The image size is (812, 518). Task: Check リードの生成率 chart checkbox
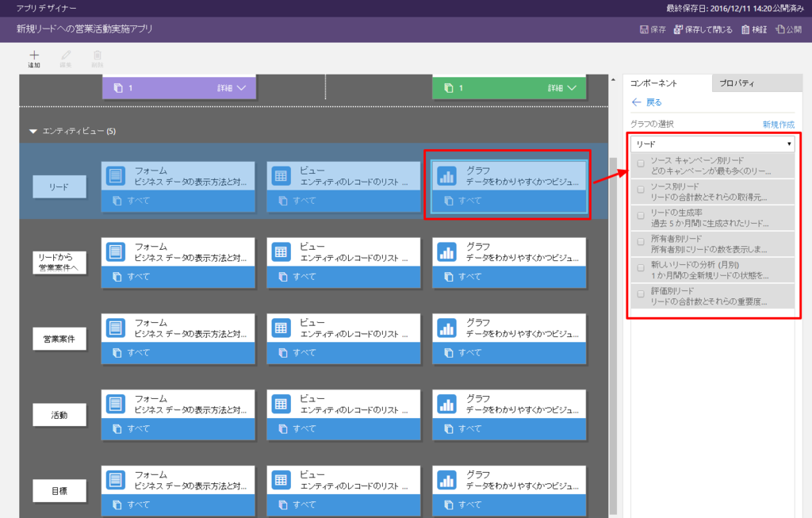point(641,216)
